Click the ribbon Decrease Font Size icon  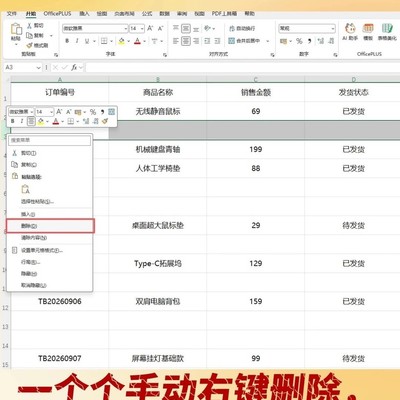(x=161, y=28)
